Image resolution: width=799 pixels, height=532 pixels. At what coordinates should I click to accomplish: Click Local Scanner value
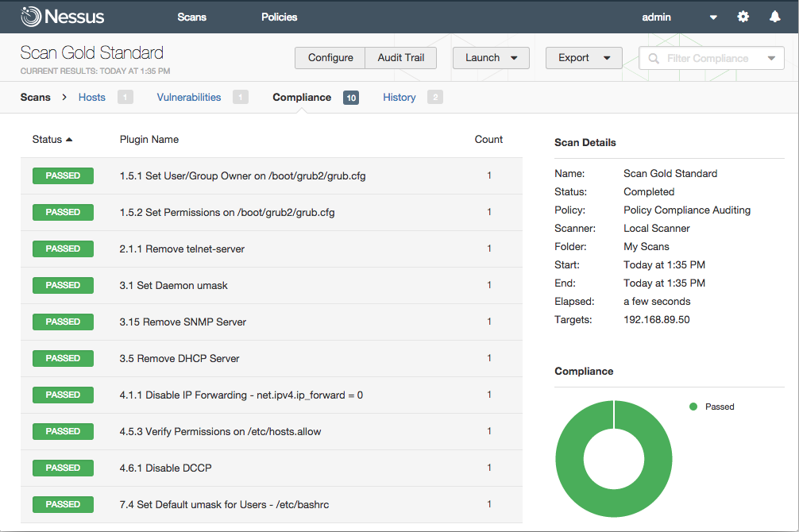click(x=656, y=229)
